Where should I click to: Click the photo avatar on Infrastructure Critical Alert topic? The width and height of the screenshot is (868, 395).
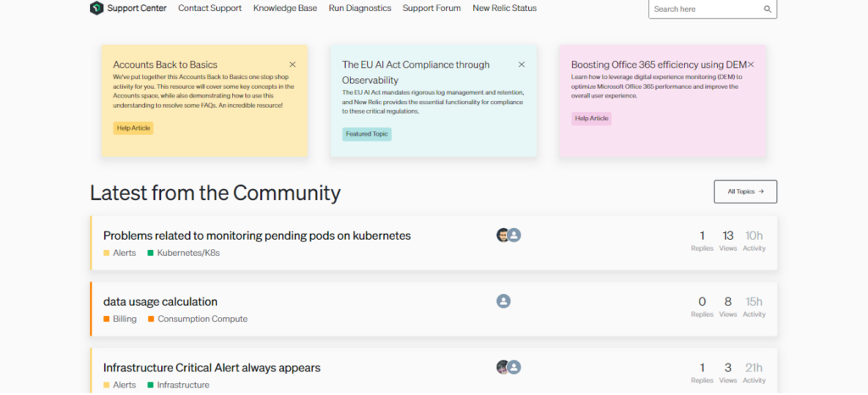point(503,367)
